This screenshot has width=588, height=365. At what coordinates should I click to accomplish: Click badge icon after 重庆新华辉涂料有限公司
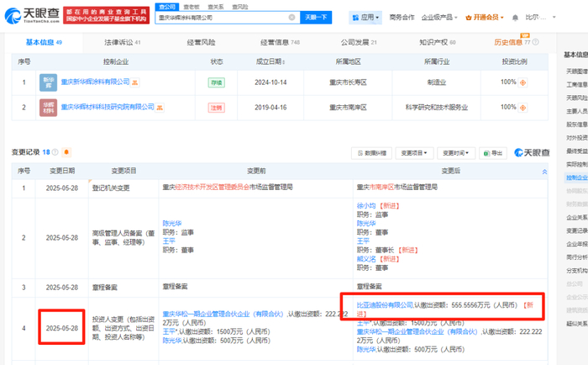134,82
